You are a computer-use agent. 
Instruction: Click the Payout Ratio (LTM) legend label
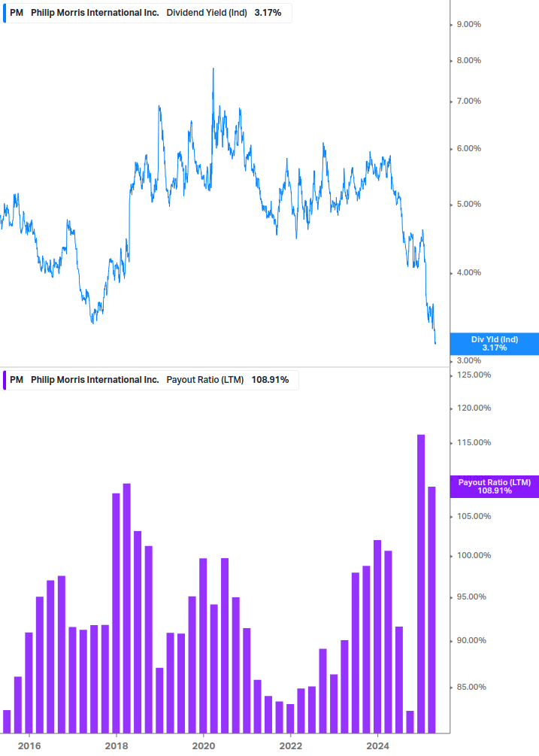(205, 380)
